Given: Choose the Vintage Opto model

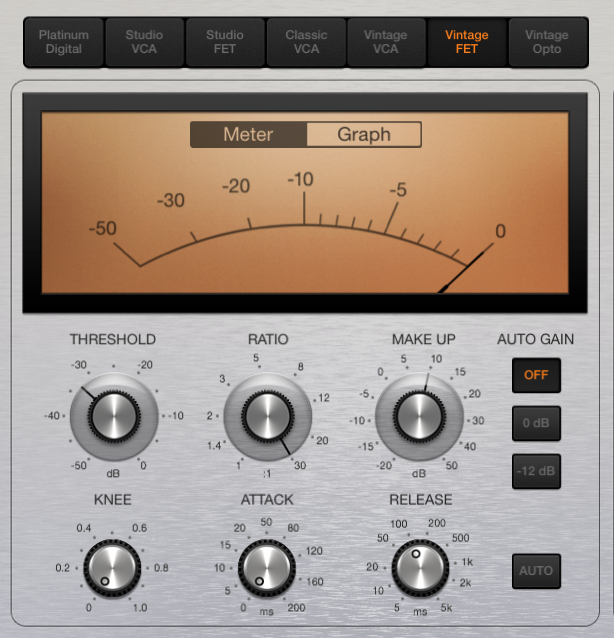Looking at the screenshot, I should [547, 42].
